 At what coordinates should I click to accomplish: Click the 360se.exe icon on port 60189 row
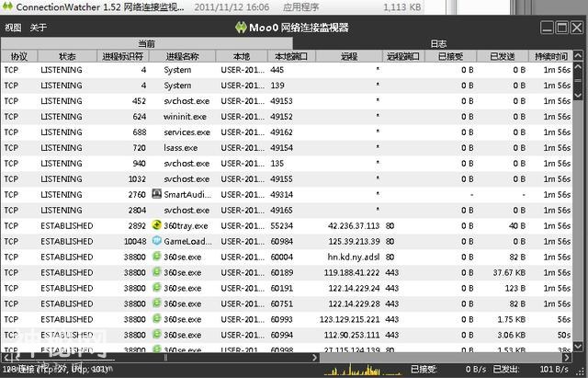157,271
